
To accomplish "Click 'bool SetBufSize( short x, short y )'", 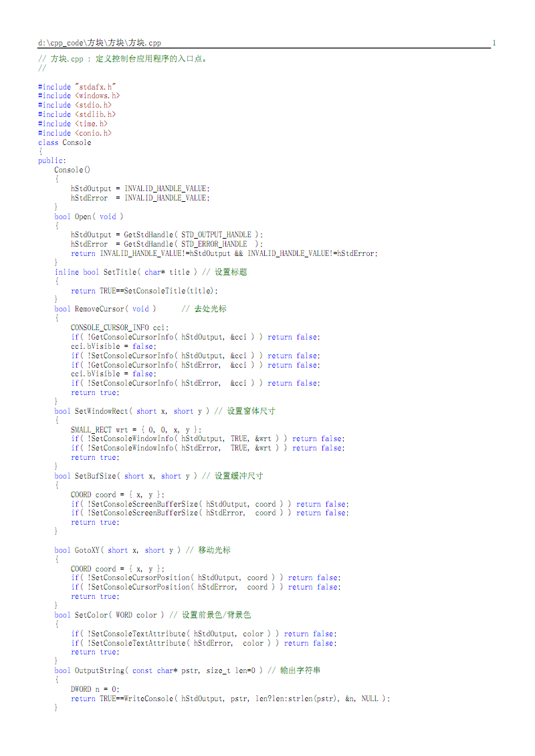I will 126,476.
